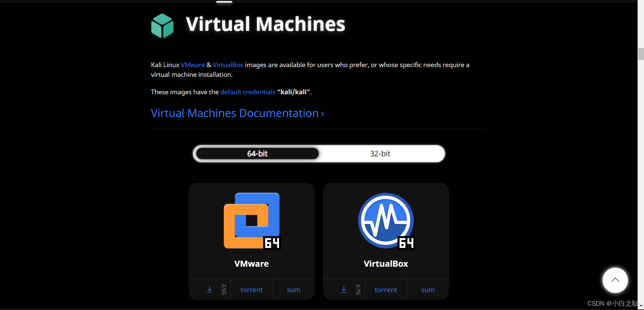
Task: Click the VirtualBox card title text
Action: [x=386, y=264]
